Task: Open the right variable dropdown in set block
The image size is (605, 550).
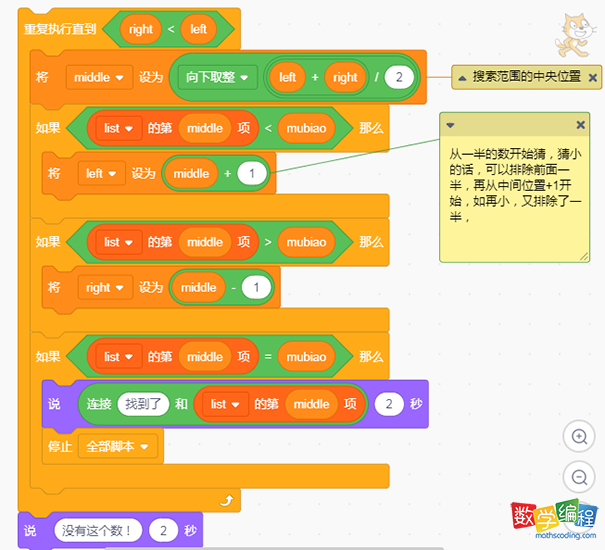Action: [x=105, y=288]
